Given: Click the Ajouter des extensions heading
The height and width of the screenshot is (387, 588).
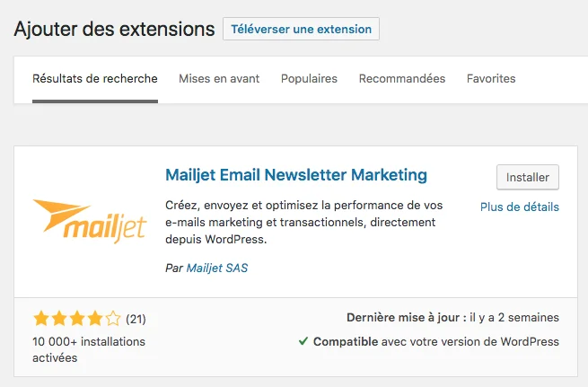Looking at the screenshot, I should pyautogui.click(x=114, y=29).
